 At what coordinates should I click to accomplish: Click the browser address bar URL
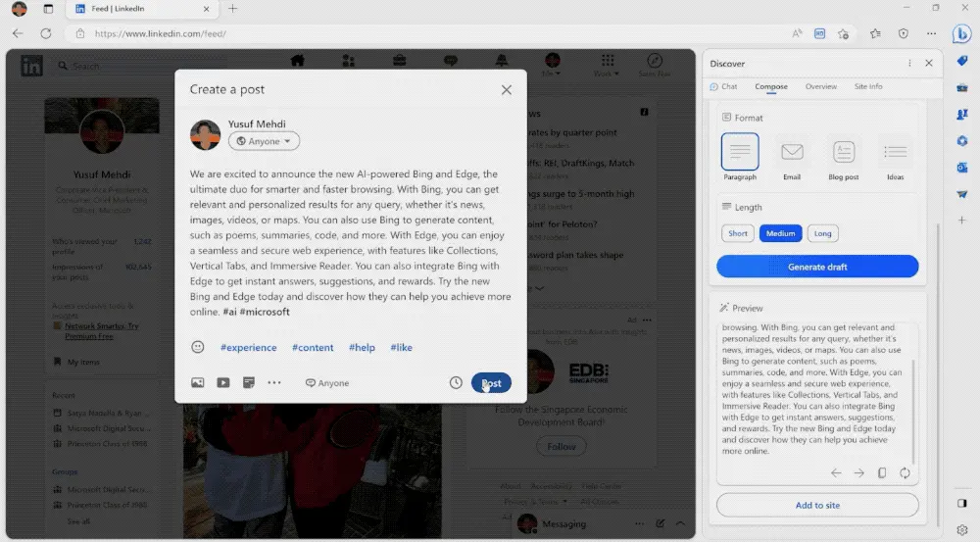(x=161, y=33)
